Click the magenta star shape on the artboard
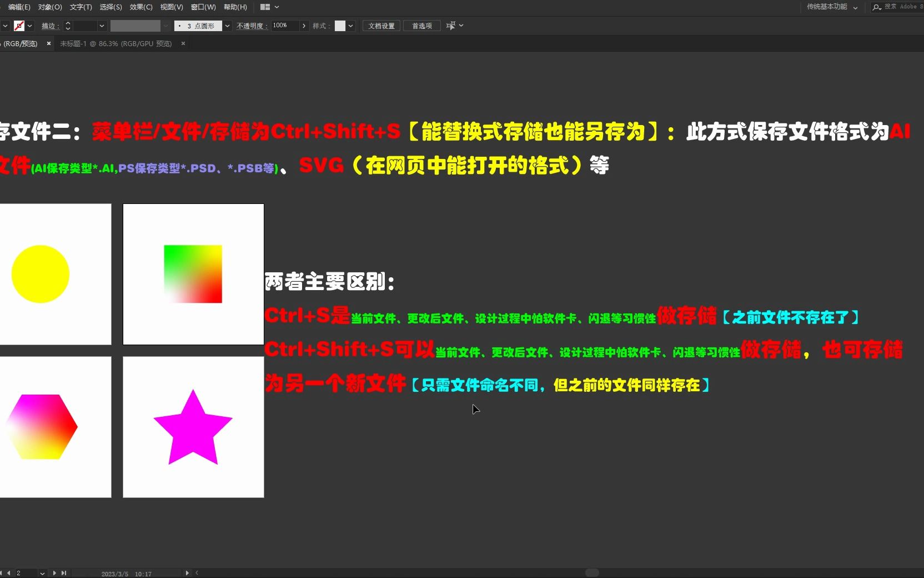 pos(193,428)
